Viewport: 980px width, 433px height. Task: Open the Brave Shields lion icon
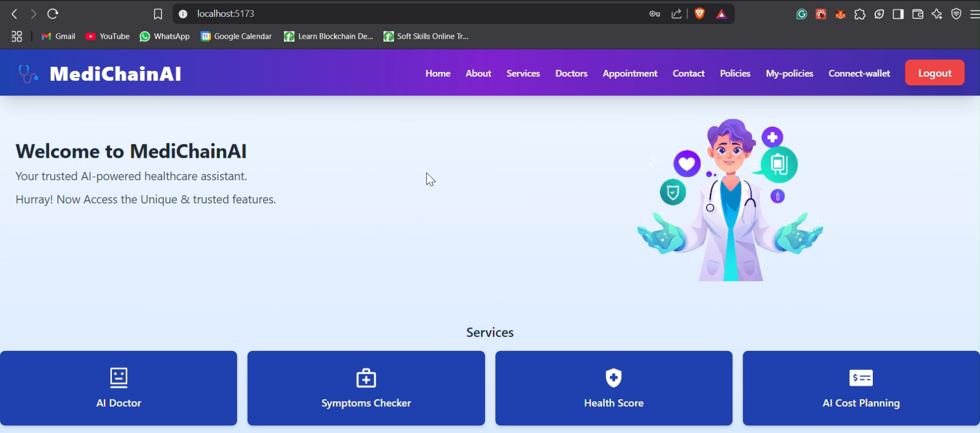coord(700,14)
